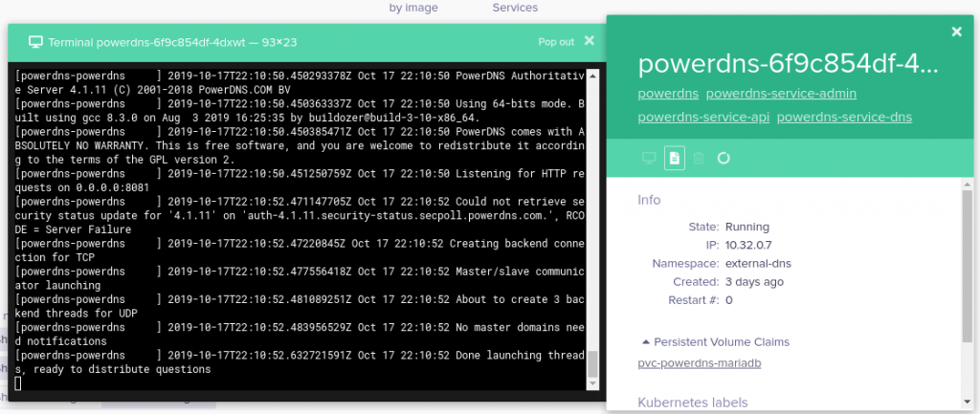Open the powerdns-service-admin link
Viewport: 980px width, 414px height.
pos(781,94)
